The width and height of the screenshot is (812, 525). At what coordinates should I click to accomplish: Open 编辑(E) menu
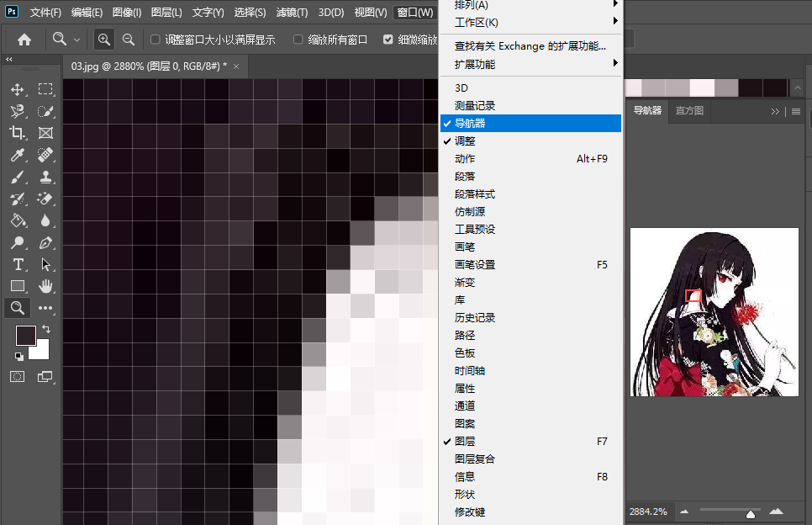[x=87, y=13]
